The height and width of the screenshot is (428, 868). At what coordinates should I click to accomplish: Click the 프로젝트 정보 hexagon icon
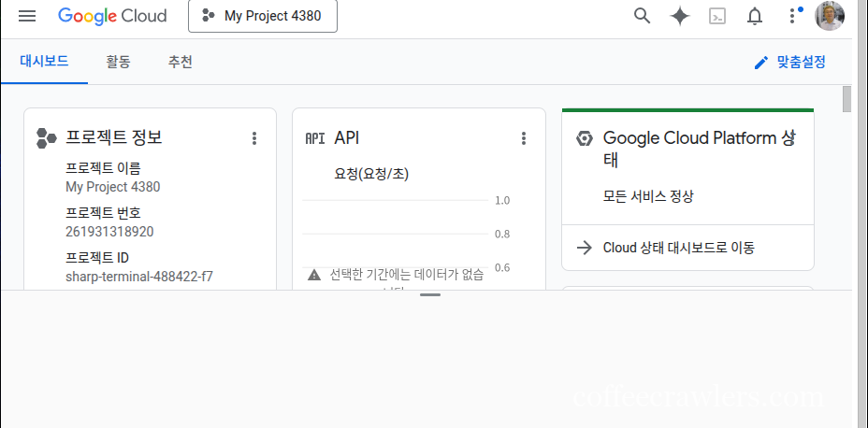tap(47, 138)
